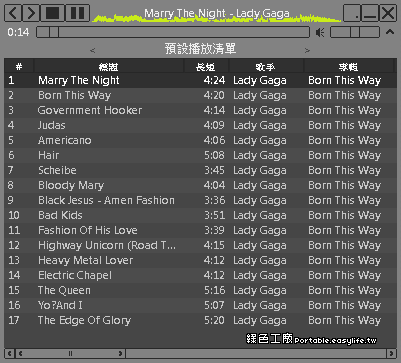401x363 pixels.
Task: Click the outer left scroll arrow
Action: click(x=9, y=353)
